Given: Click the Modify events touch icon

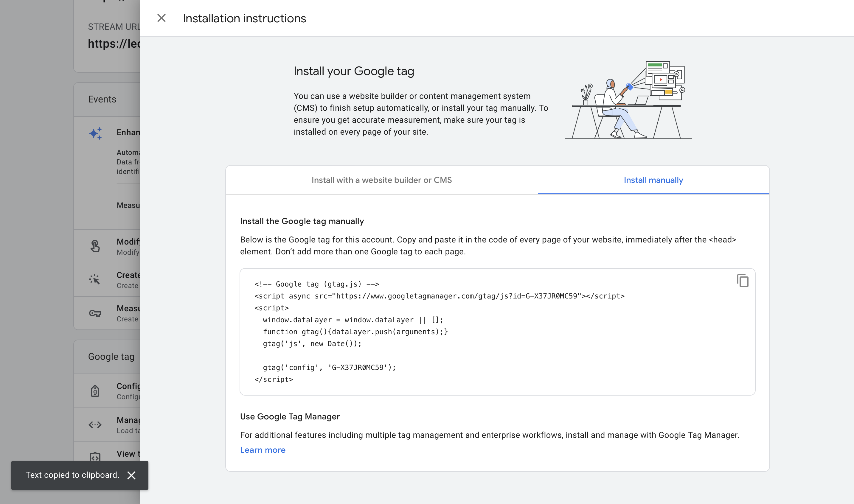Looking at the screenshot, I should point(95,246).
